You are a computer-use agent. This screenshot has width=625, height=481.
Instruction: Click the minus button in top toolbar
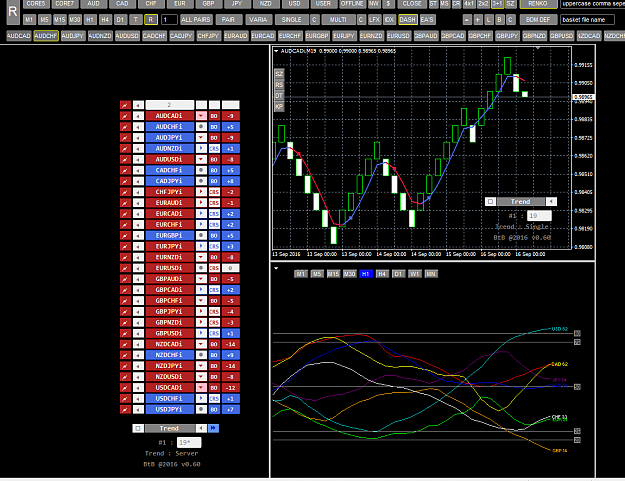(x=468, y=20)
